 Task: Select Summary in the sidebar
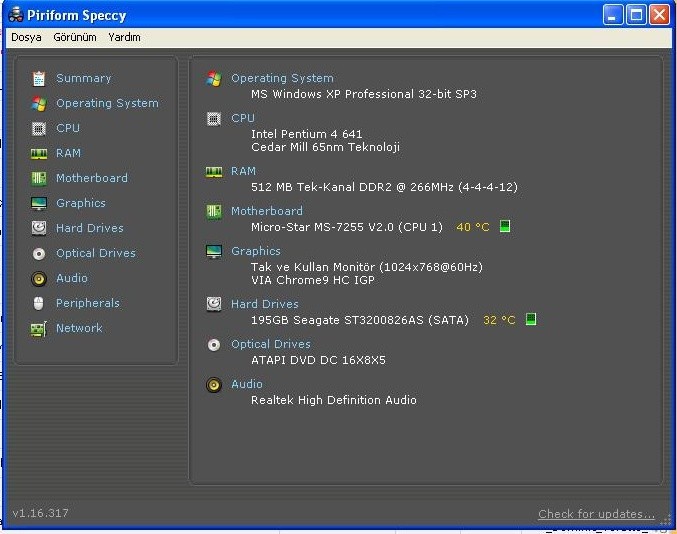(84, 78)
